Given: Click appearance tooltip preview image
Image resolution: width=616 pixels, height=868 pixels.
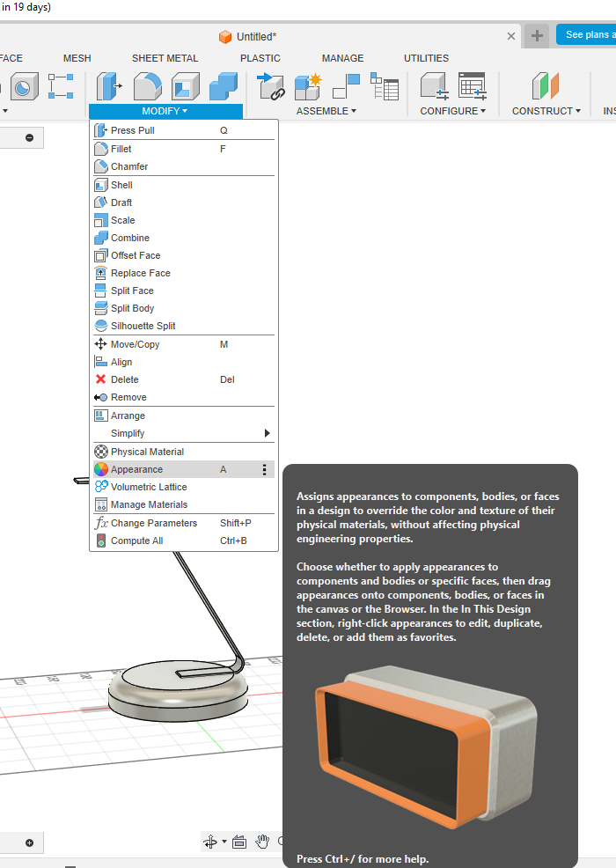Looking at the screenshot, I should 426,748.
